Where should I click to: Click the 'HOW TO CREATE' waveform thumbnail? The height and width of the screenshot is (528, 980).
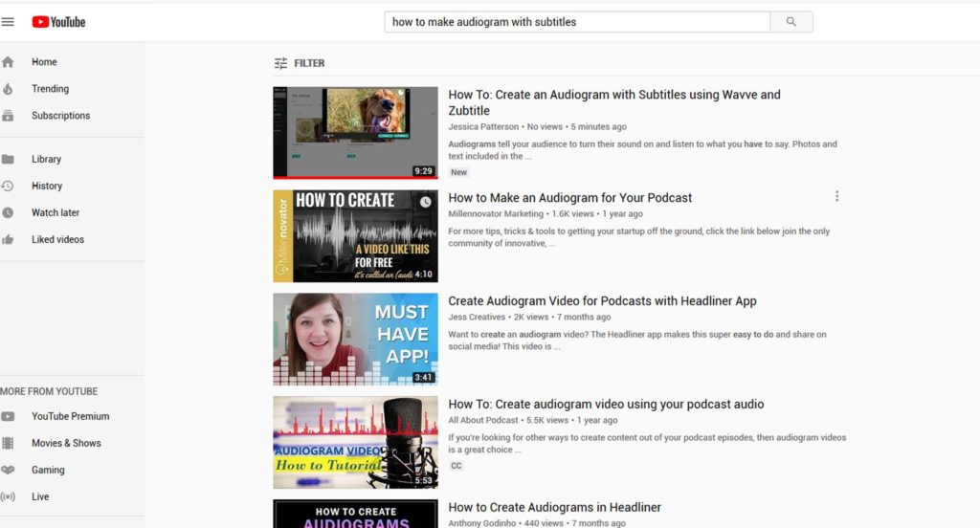(x=356, y=236)
